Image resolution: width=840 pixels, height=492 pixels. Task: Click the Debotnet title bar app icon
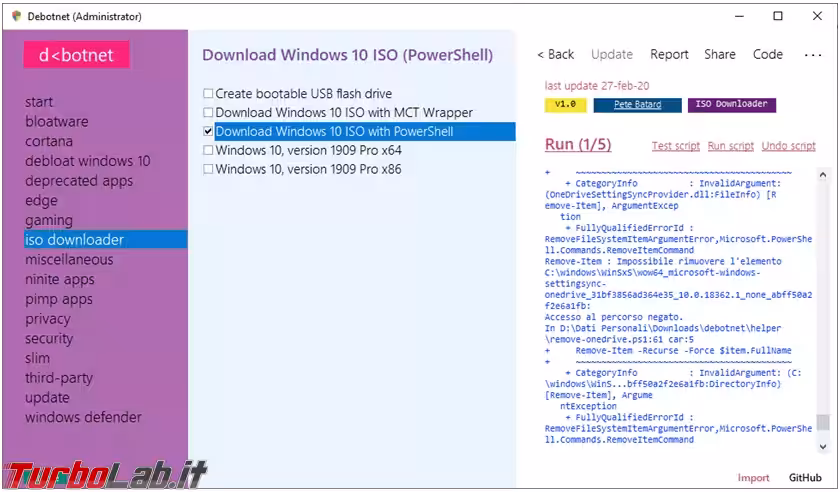click(15, 16)
